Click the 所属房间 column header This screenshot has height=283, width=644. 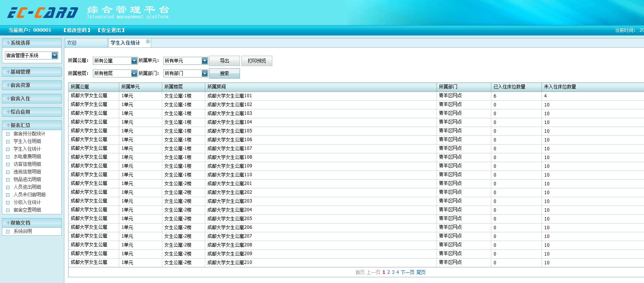point(321,87)
